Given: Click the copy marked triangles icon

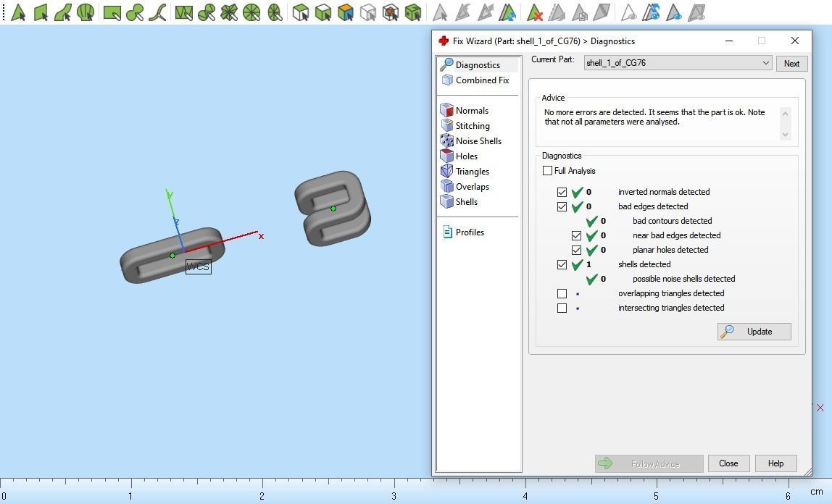Looking at the screenshot, I should click(x=579, y=12).
